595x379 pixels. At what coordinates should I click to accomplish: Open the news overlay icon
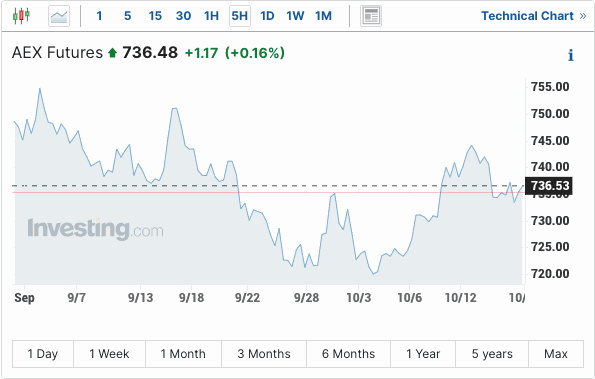point(371,16)
